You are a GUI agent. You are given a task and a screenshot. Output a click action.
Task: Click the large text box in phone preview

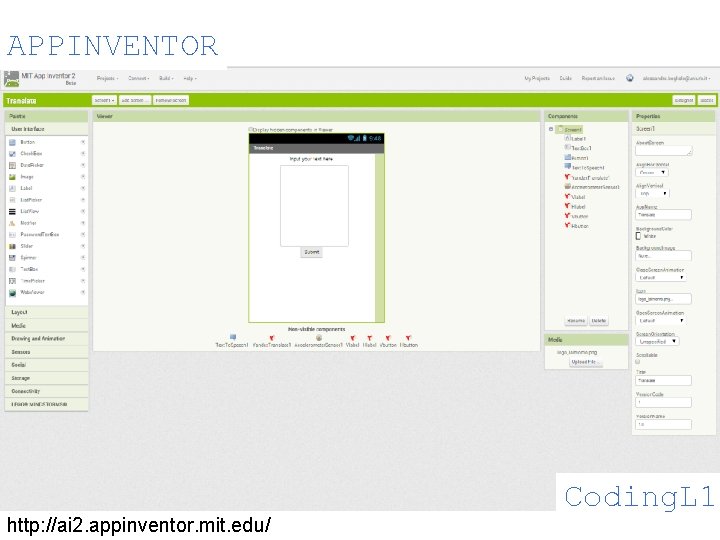tap(315, 206)
